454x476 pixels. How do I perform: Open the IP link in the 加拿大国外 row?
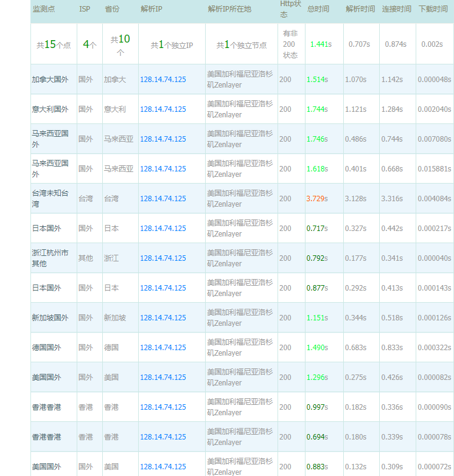point(163,80)
